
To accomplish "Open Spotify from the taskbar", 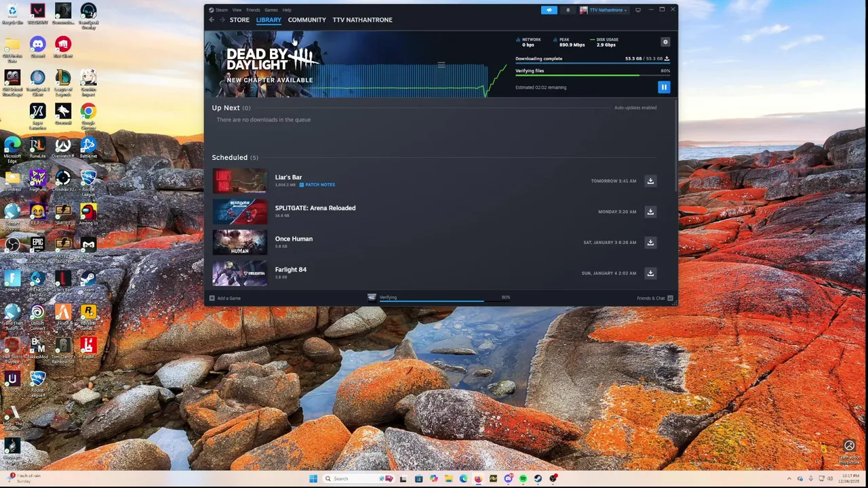I will (x=523, y=479).
